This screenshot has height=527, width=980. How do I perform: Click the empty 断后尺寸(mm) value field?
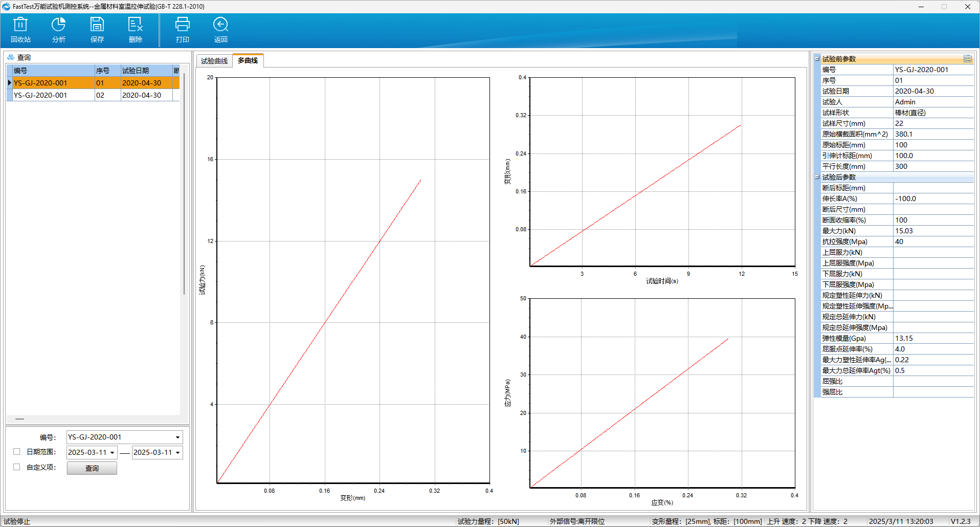(x=933, y=209)
